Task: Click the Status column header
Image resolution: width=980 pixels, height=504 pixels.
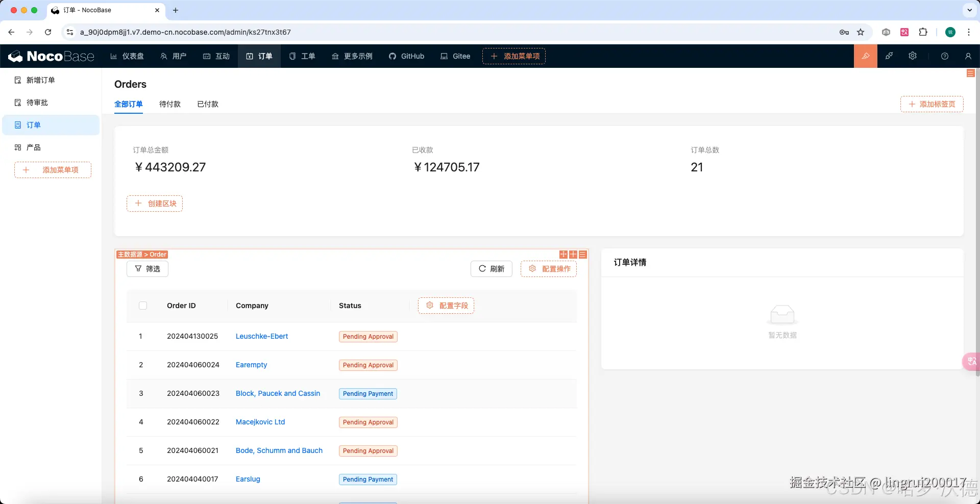Action: [350, 306]
